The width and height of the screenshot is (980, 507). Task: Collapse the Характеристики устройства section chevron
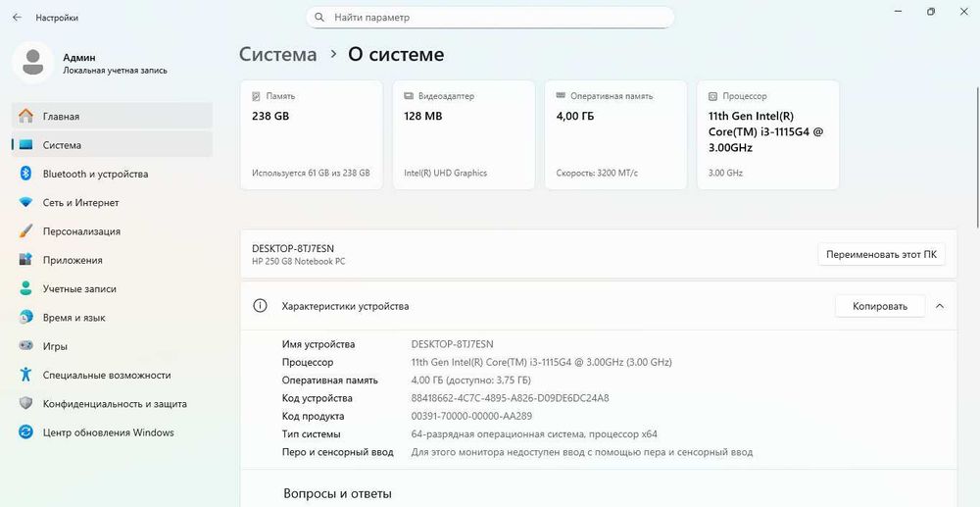[940, 306]
